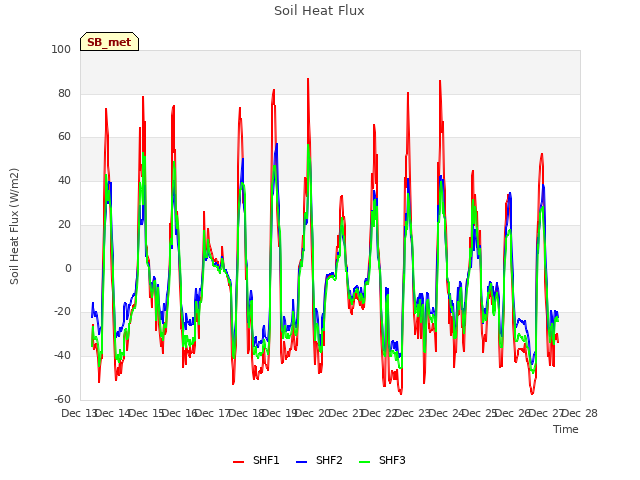The width and height of the screenshot is (640, 480).
Task: Click the Dec 28 x-axis label
Action: (580, 413)
